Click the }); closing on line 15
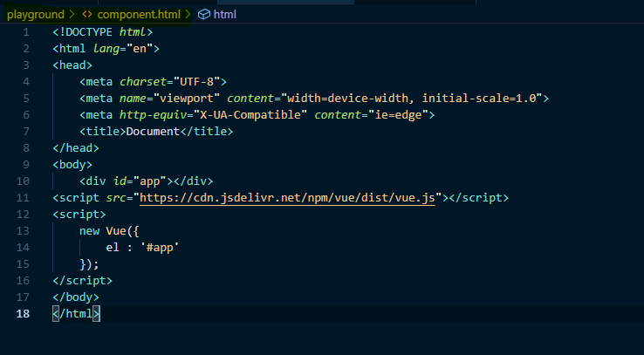 click(89, 264)
